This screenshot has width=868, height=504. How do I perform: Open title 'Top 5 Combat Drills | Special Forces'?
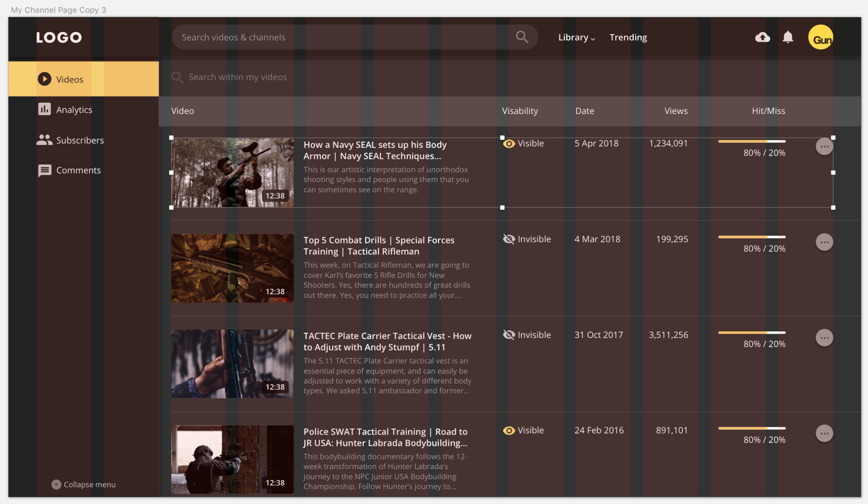(379, 246)
